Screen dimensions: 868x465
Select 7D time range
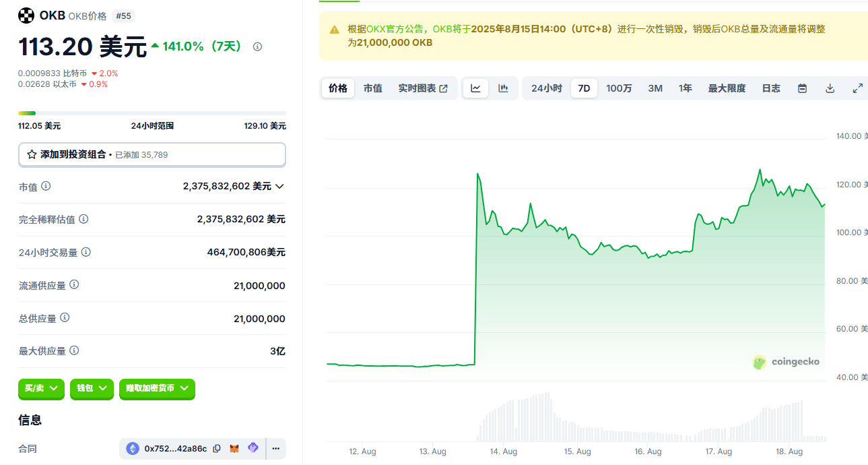click(x=584, y=88)
